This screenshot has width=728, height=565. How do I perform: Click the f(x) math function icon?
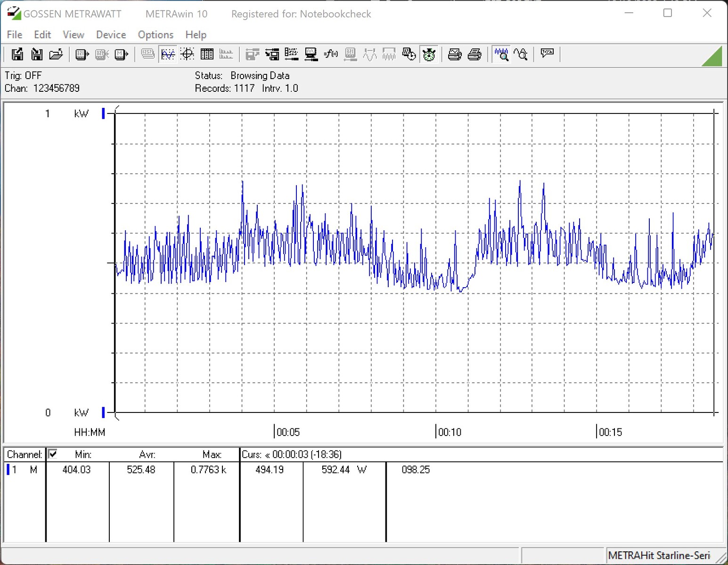point(331,55)
